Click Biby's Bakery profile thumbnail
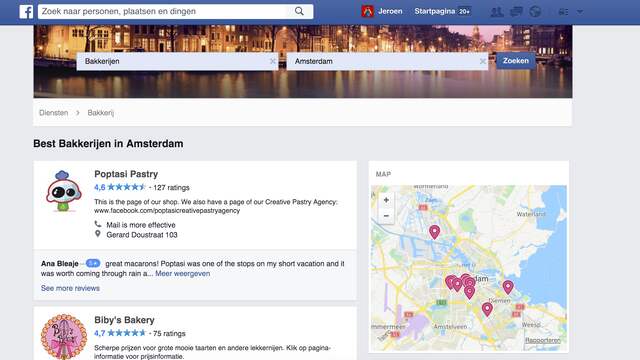The width and height of the screenshot is (640, 360). 64,336
